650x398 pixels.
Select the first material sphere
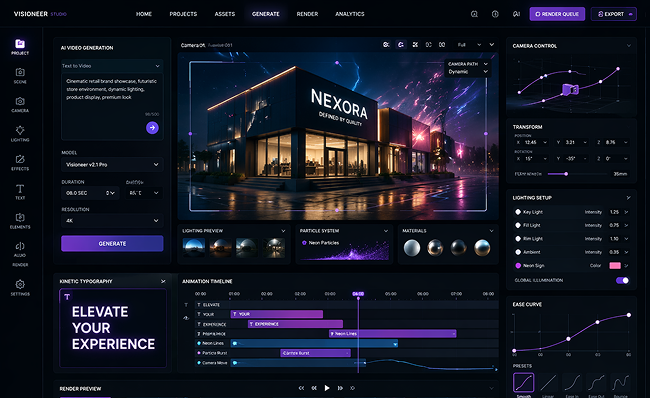(x=412, y=248)
